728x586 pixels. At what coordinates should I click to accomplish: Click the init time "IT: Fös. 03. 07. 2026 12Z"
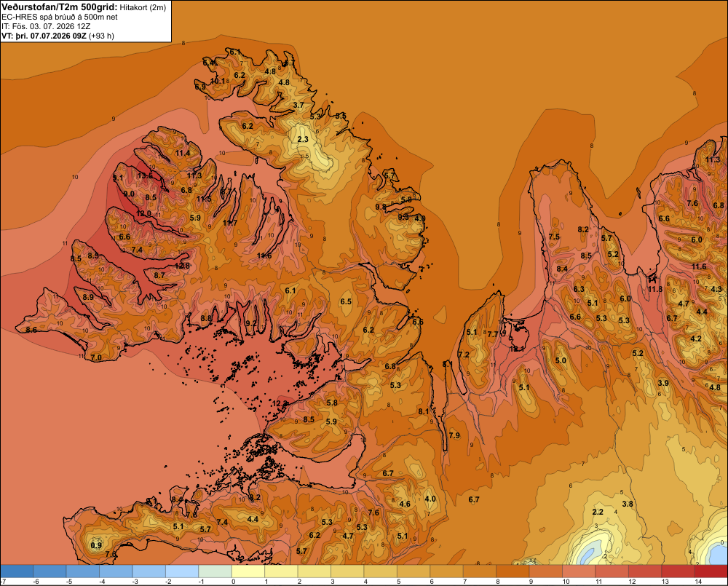point(46,26)
